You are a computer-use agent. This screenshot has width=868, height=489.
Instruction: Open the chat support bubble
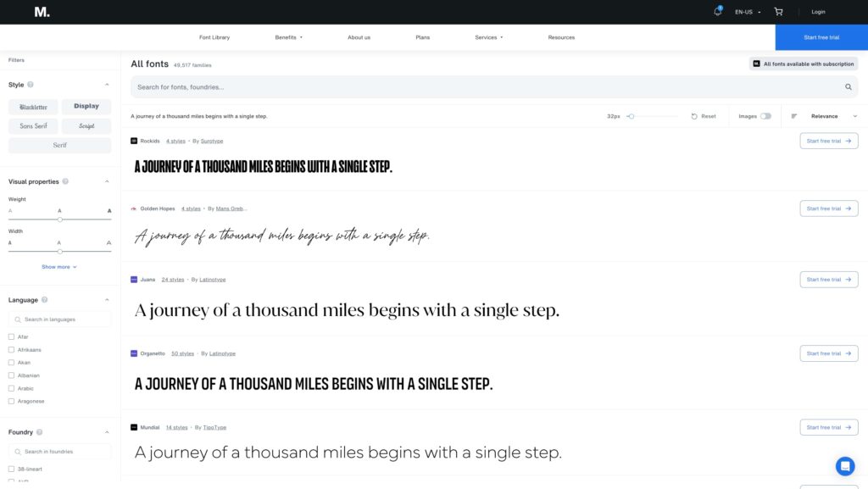click(845, 466)
